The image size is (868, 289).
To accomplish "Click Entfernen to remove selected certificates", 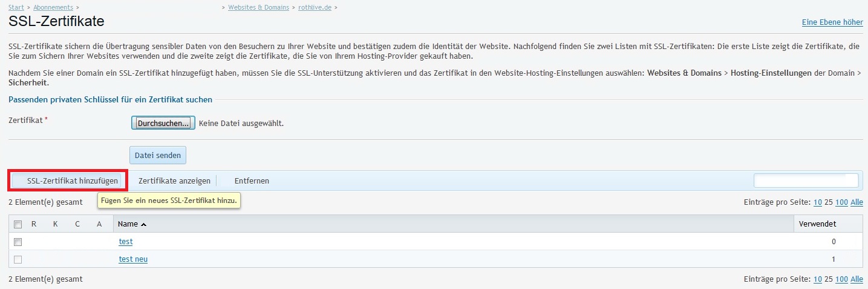I will 252,181.
